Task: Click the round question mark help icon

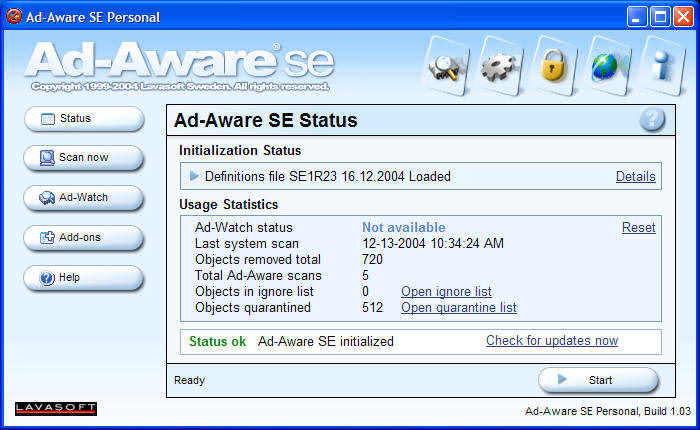Action: [652, 120]
